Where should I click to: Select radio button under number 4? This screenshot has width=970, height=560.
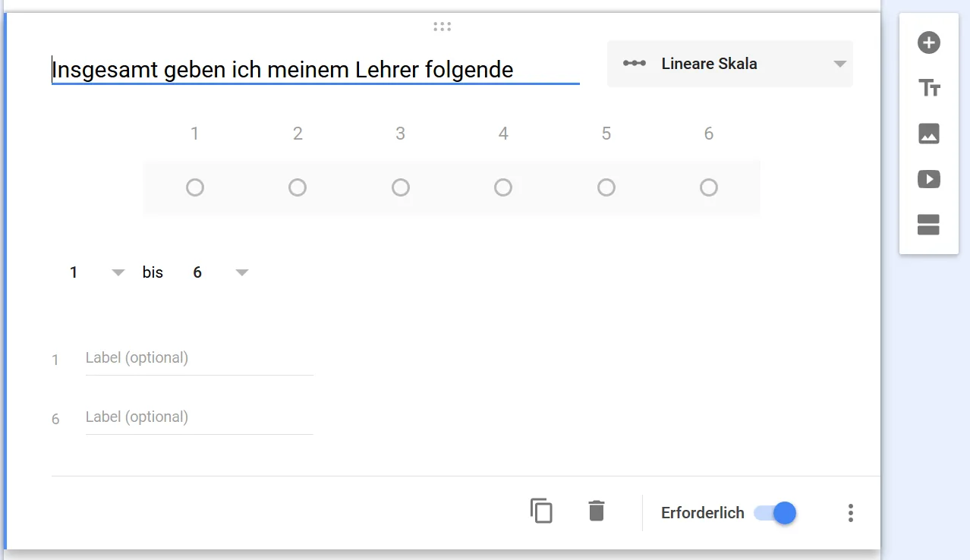(x=503, y=187)
